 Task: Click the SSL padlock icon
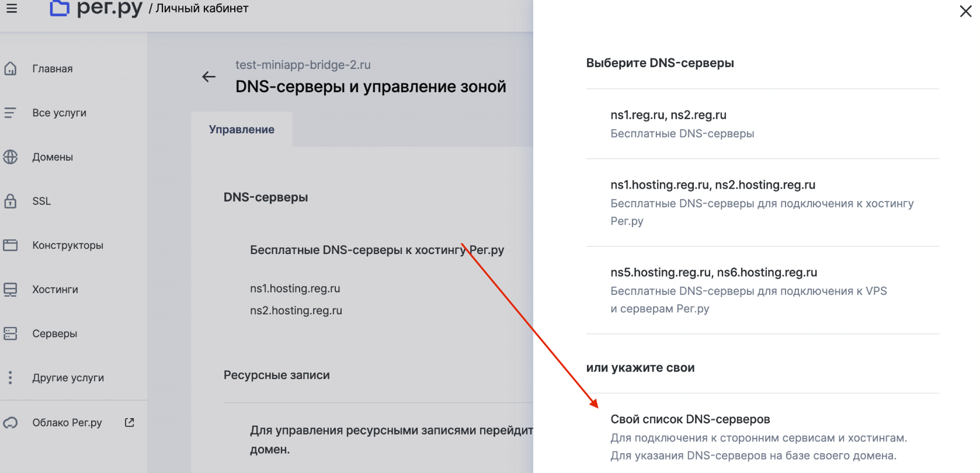tap(11, 201)
